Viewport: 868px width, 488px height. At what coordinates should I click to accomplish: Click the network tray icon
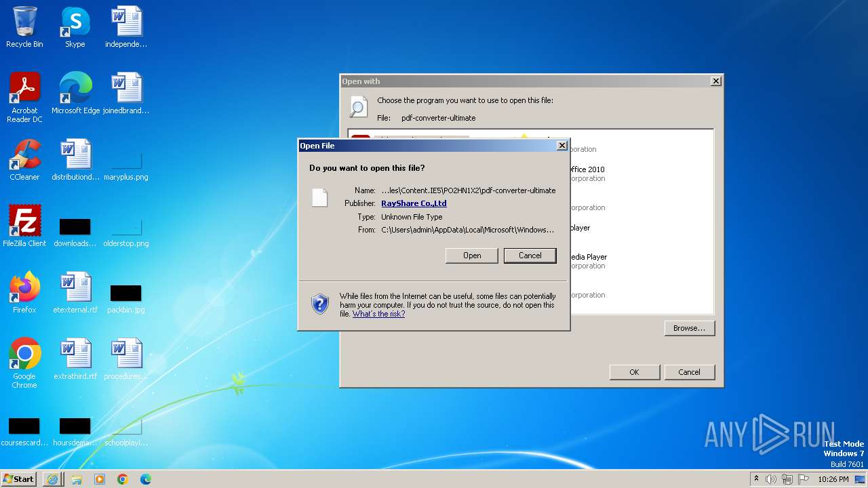point(787,479)
